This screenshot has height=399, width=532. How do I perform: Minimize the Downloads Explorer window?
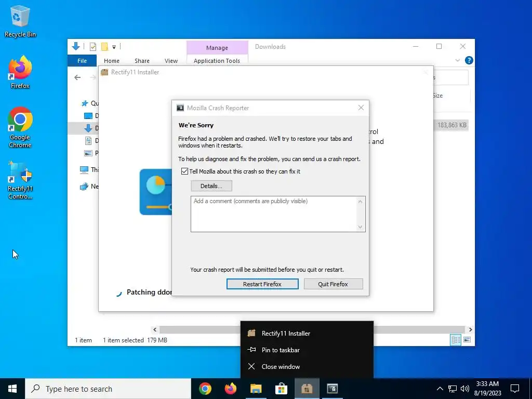[x=416, y=46]
